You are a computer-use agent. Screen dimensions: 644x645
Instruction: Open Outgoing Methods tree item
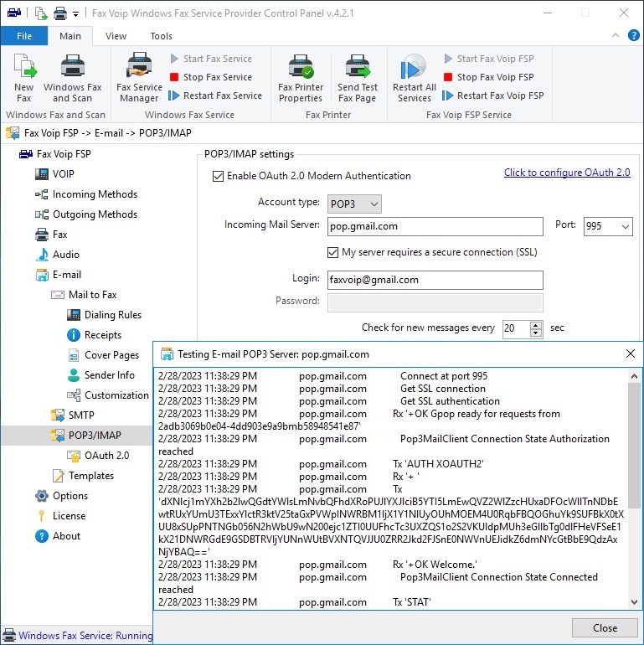(x=86, y=214)
